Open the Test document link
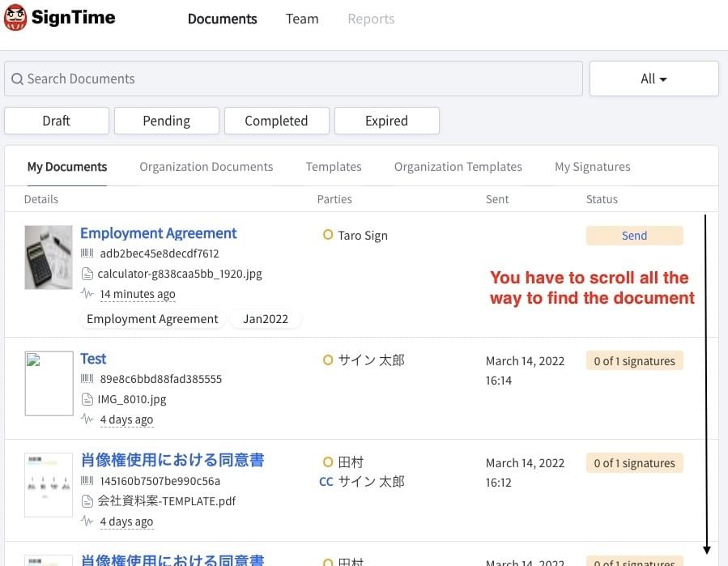The image size is (728, 566). (x=93, y=359)
